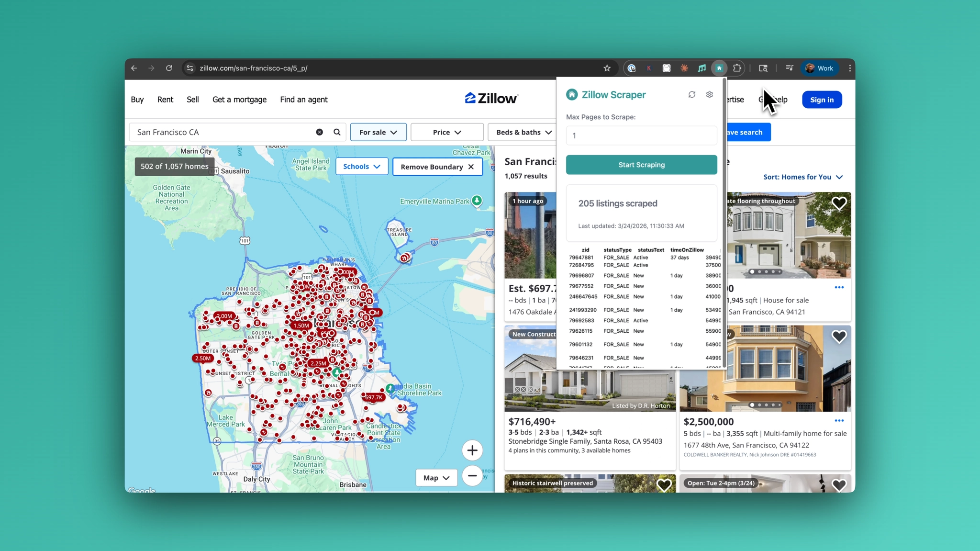The width and height of the screenshot is (980, 551).
Task: Save the $2,500,000 listing with the heart
Action: (840, 337)
